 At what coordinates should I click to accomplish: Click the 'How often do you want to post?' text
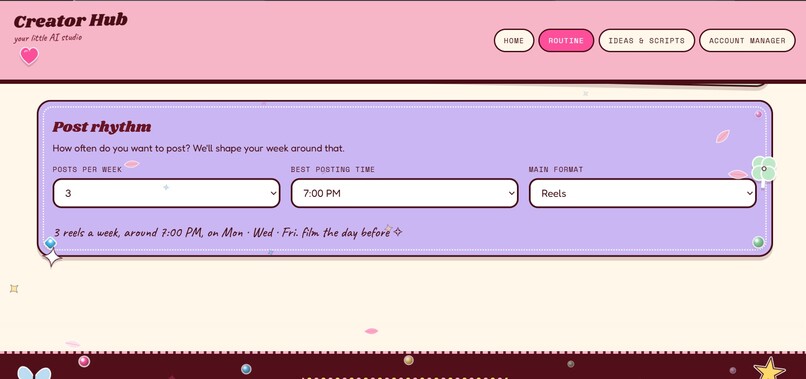pos(198,149)
